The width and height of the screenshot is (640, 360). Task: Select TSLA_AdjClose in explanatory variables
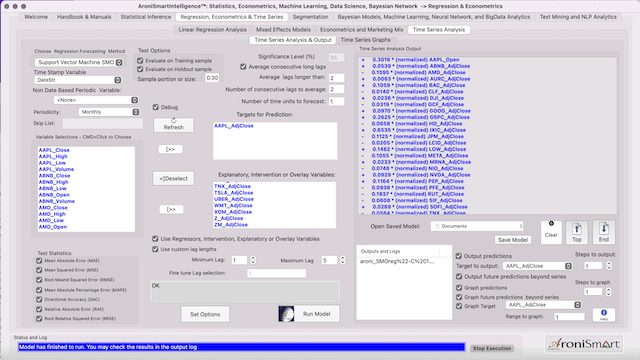pos(234,193)
